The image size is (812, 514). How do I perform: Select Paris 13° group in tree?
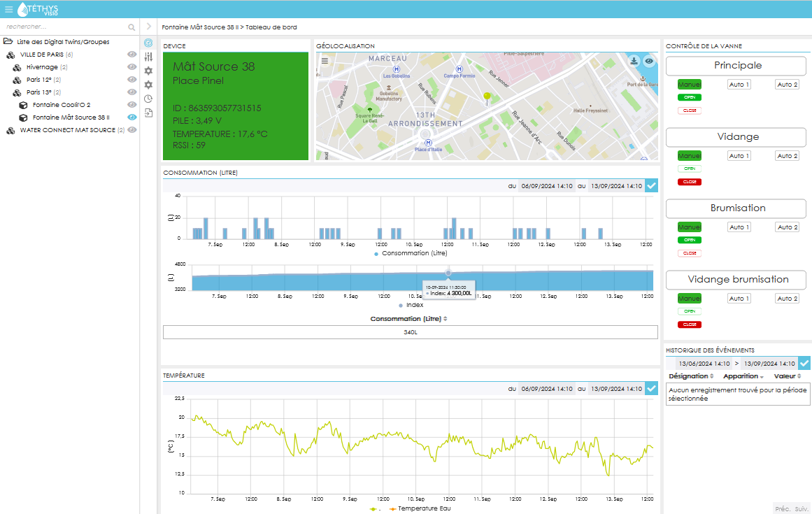tap(39, 92)
